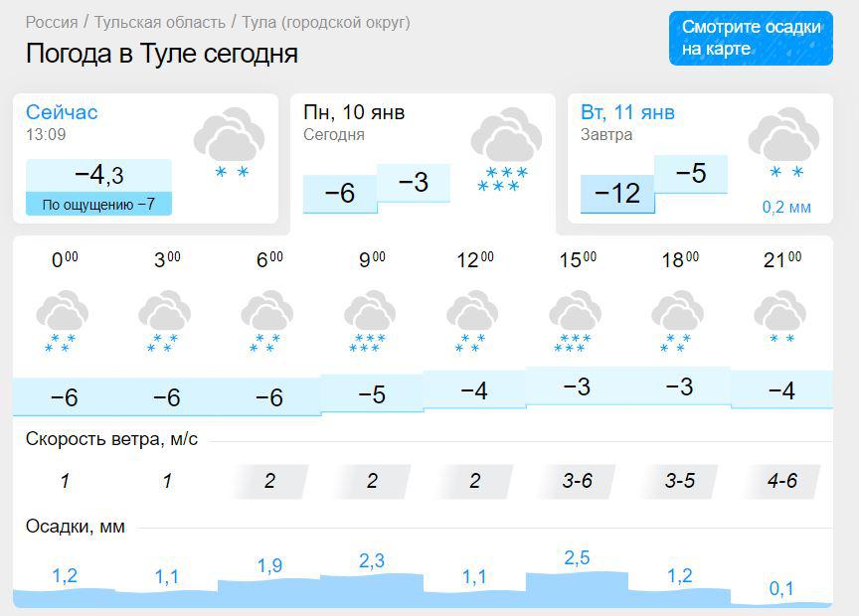This screenshot has width=859, height=616.
Task: Click the 4-6 wind speed badge
Action: 782,481
